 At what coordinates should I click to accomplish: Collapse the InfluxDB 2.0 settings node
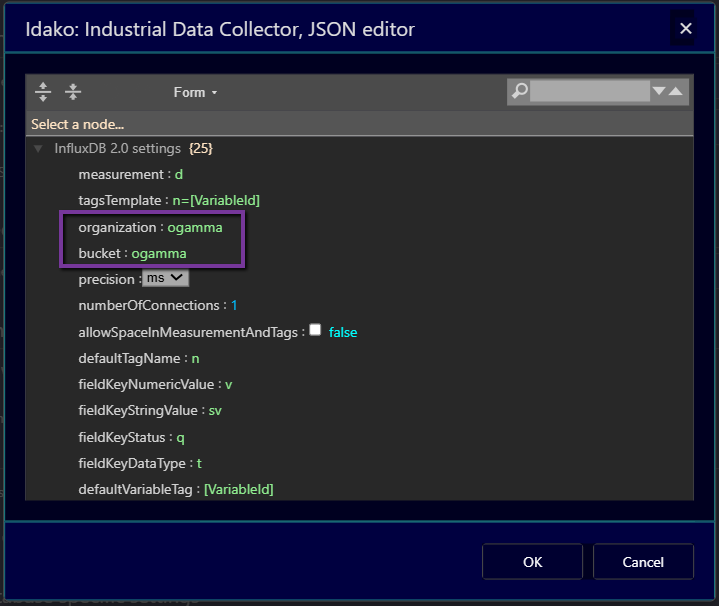coord(39,149)
